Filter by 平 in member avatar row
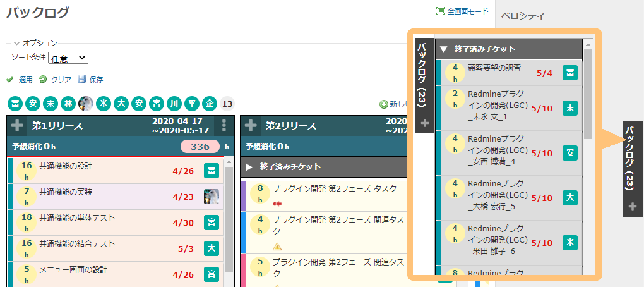This screenshot has width=644, height=287. coord(192,104)
